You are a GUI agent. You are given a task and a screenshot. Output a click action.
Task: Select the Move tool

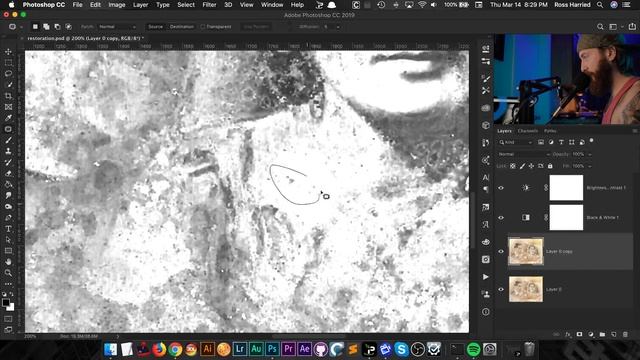8,52
